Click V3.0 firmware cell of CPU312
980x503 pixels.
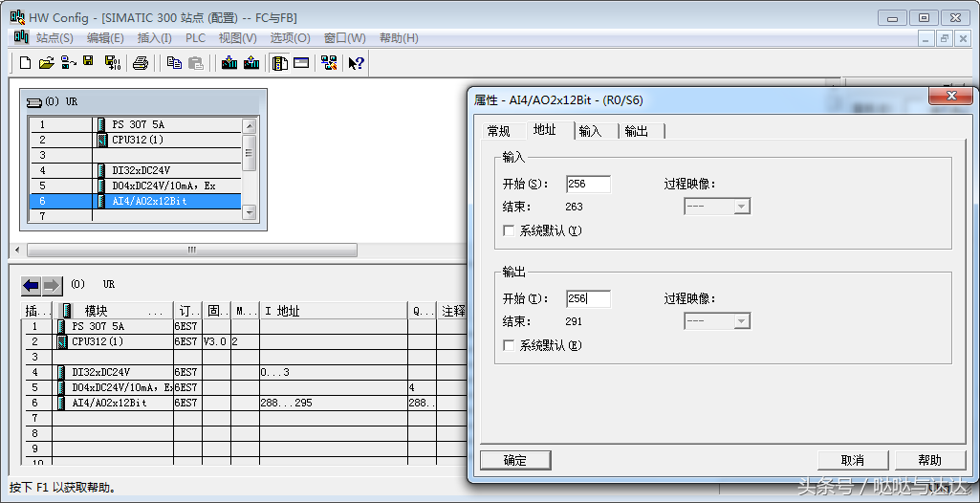coord(216,341)
